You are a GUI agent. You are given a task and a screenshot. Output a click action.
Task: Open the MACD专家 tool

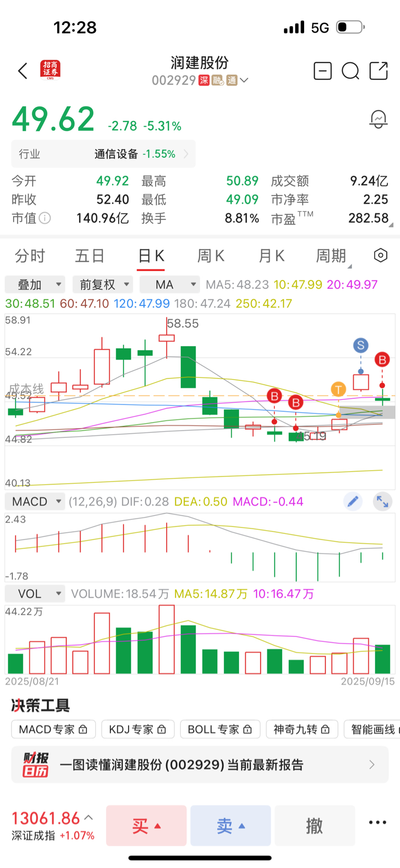pos(53,729)
